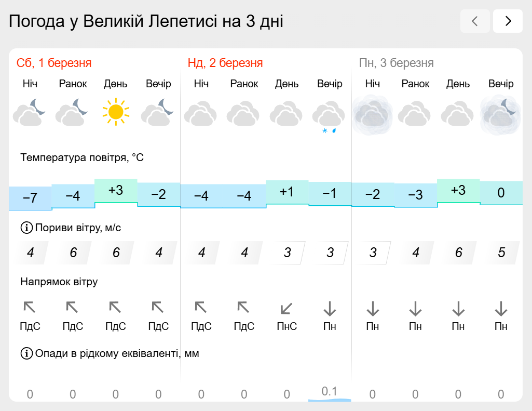
Task: Go to next forecast days with right chevron
Action: click(x=508, y=21)
